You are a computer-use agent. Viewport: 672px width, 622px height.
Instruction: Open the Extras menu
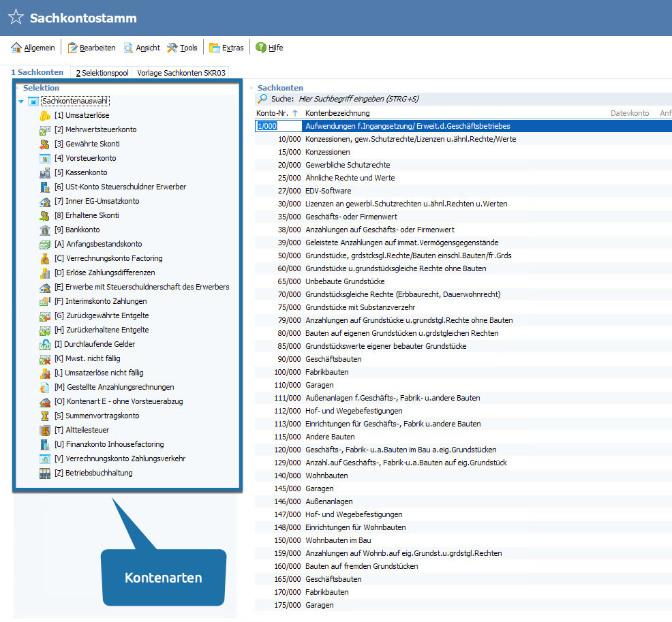tap(226, 48)
